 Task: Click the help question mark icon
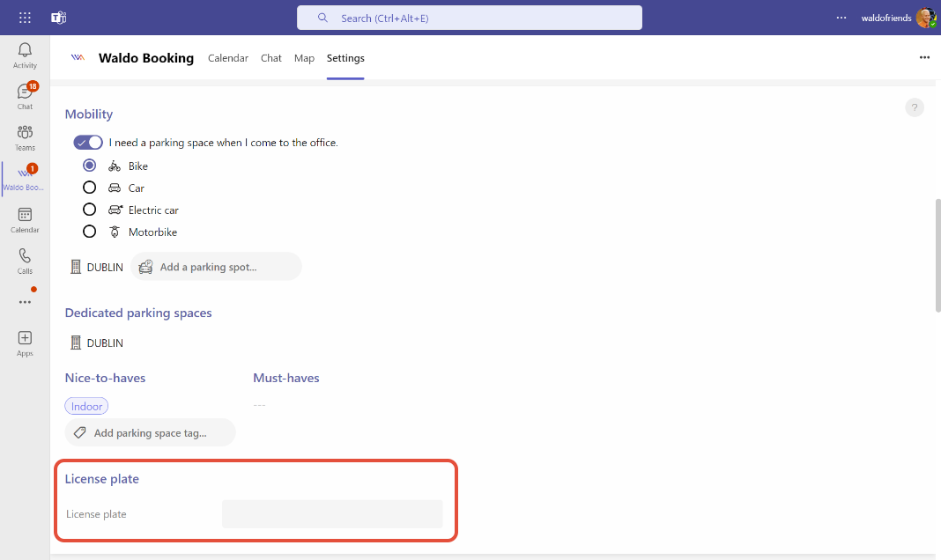coord(914,108)
